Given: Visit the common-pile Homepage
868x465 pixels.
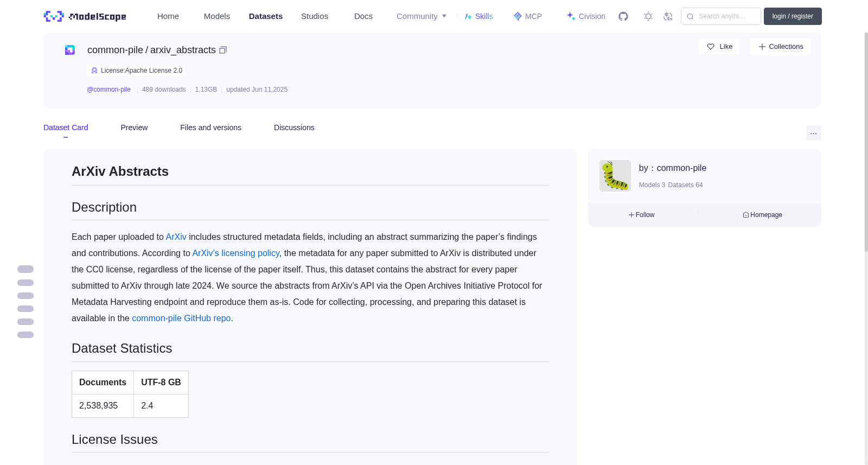Looking at the screenshot, I should tap(762, 215).
